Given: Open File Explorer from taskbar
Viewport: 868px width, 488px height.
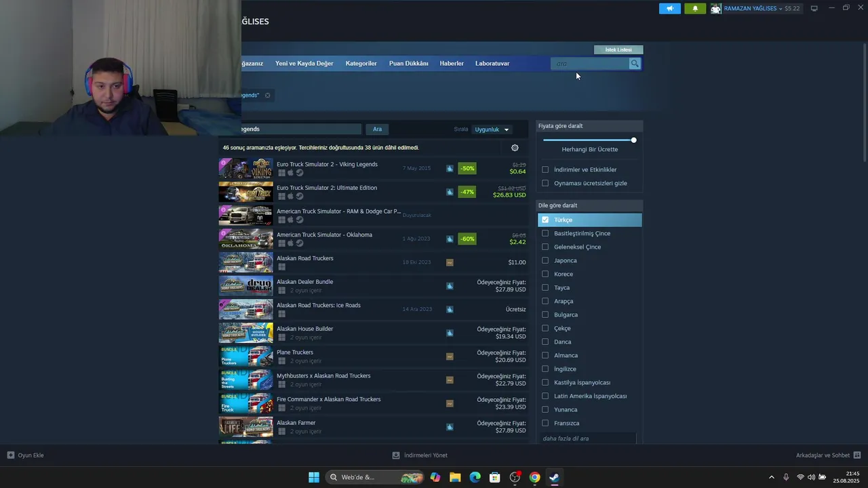Looking at the screenshot, I should pos(455,477).
